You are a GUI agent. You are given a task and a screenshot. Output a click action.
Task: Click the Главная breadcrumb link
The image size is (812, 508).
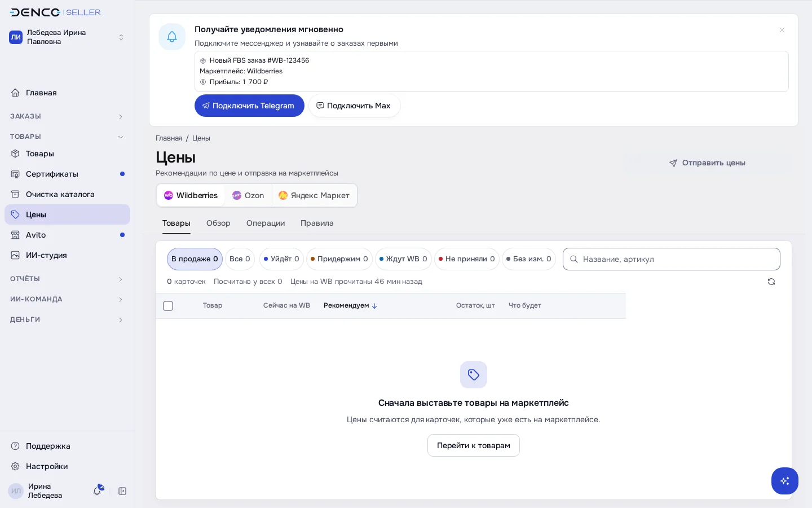click(169, 138)
